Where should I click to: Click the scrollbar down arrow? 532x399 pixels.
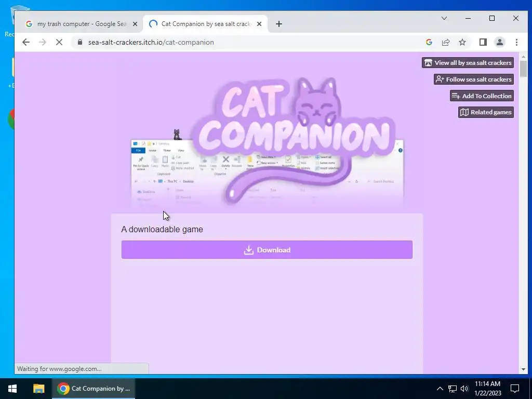tap(523, 369)
